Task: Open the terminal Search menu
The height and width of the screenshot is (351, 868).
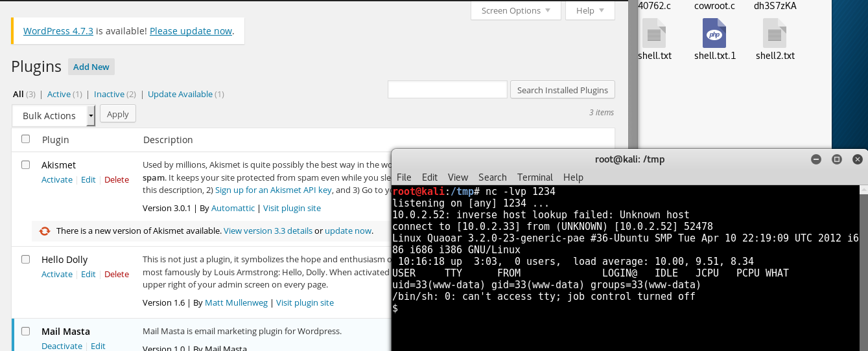Action: [493, 177]
